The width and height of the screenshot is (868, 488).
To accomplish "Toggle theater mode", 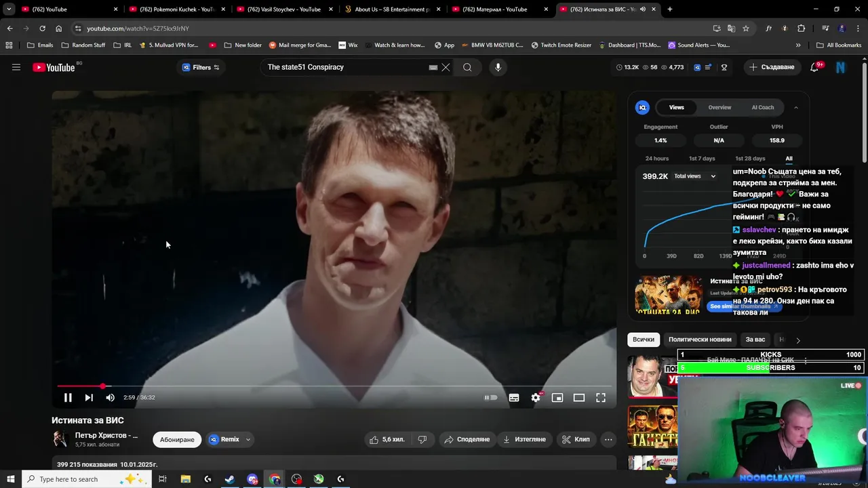I will point(579,398).
